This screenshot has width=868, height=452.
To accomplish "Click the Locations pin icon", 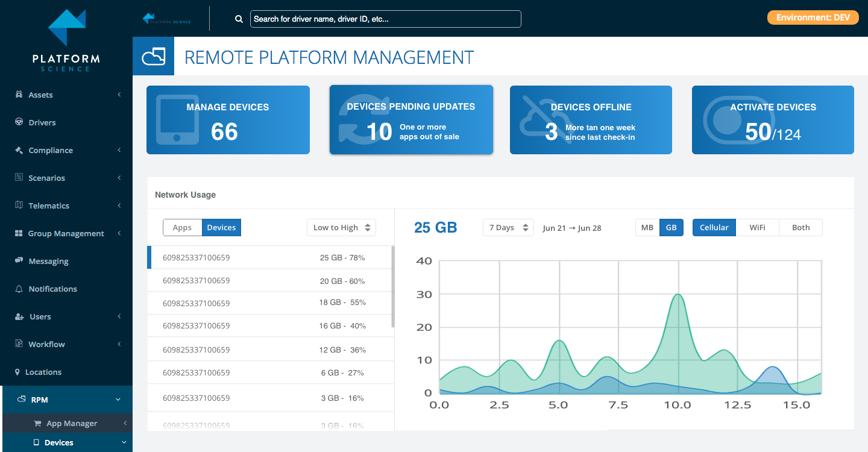I will click(17, 372).
